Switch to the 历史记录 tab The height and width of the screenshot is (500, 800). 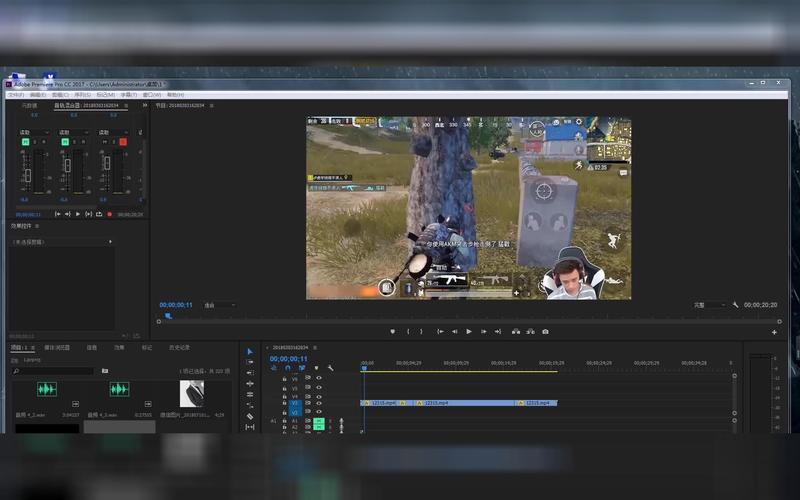click(179, 347)
